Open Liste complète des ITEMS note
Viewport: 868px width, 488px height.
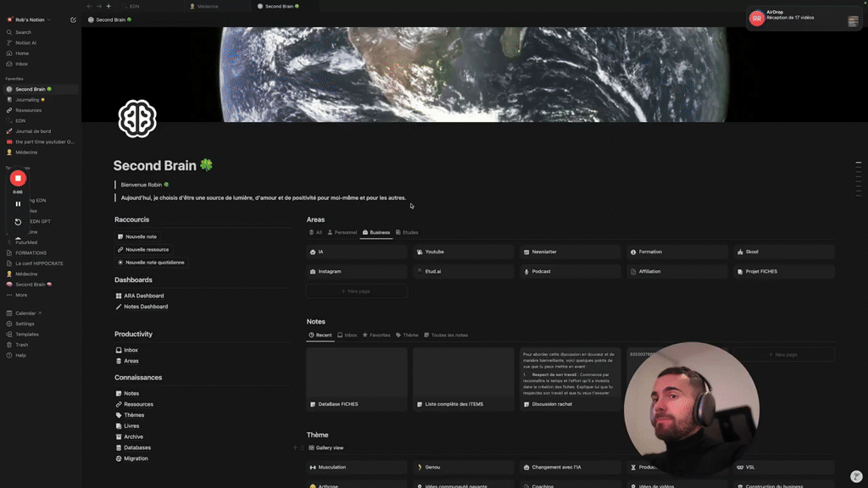tap(464, 379)
